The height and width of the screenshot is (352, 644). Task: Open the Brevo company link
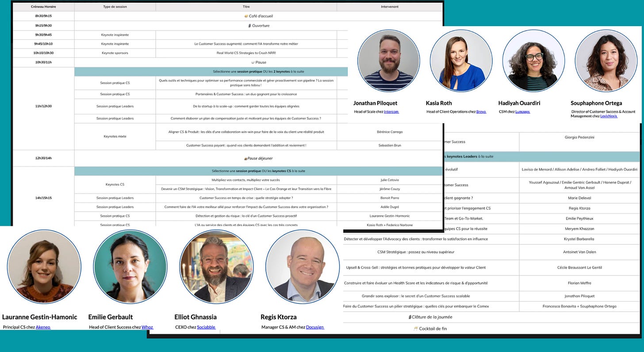(481, 112)
